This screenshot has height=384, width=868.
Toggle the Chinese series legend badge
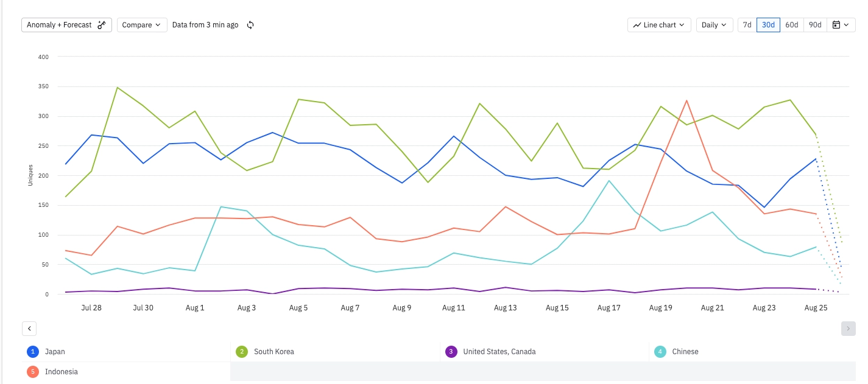click(660, 352)
